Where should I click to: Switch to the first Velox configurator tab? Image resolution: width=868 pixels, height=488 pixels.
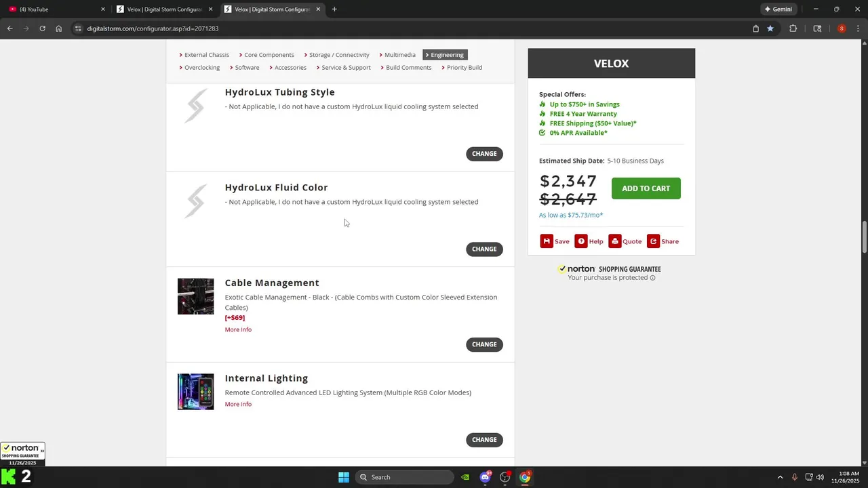coord(164,9)
